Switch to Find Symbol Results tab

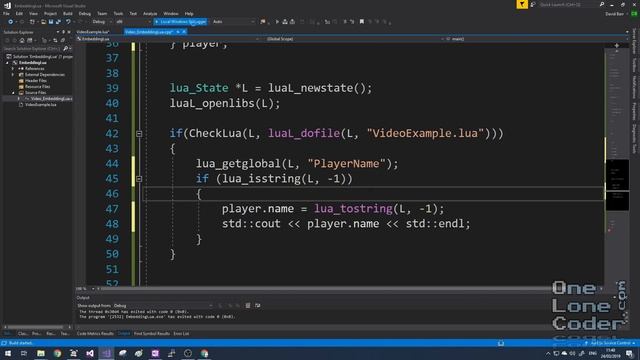[x=152, y=334]
